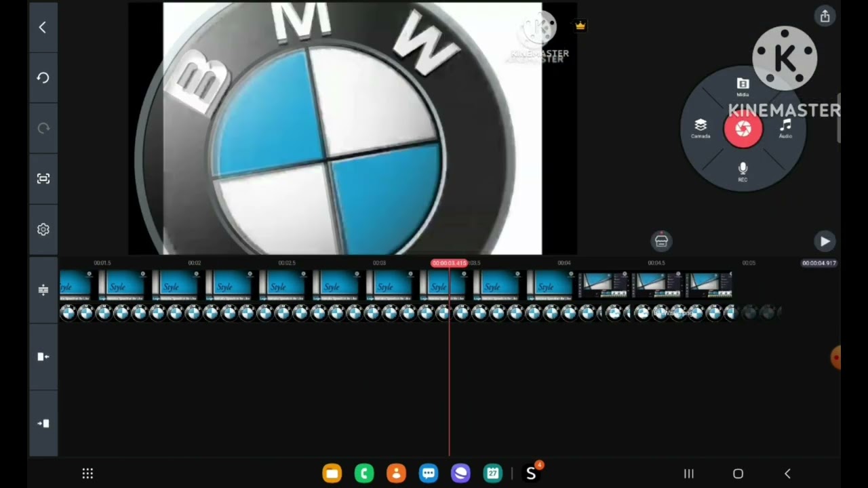Open the capture frame tool
This screenshot has width=868, height=488.
coord(43,179)
